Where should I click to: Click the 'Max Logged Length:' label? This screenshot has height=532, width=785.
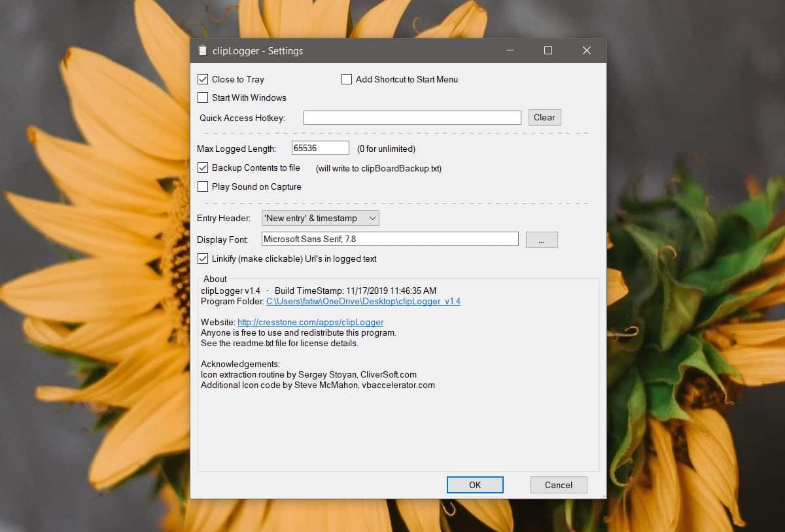click(237, 149)
